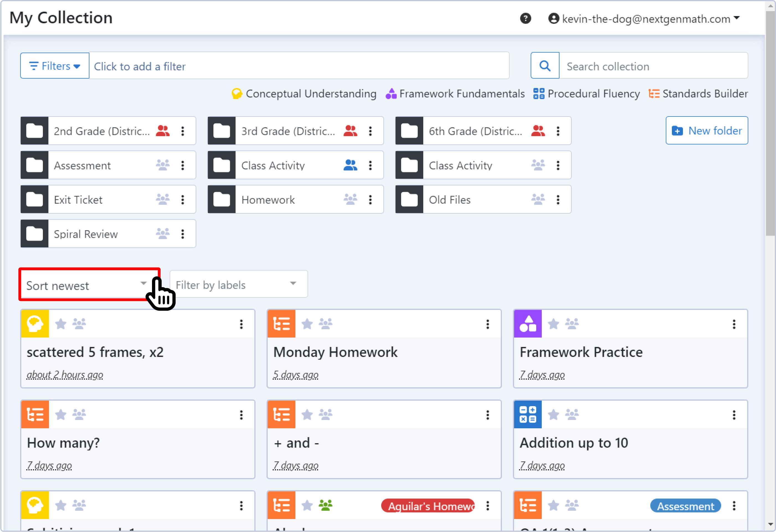Select the Standards Builder legend icon

[x=654, y=94]
